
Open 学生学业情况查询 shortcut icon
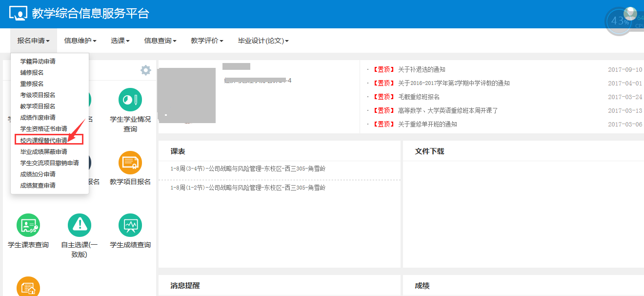tap(130, 100)
